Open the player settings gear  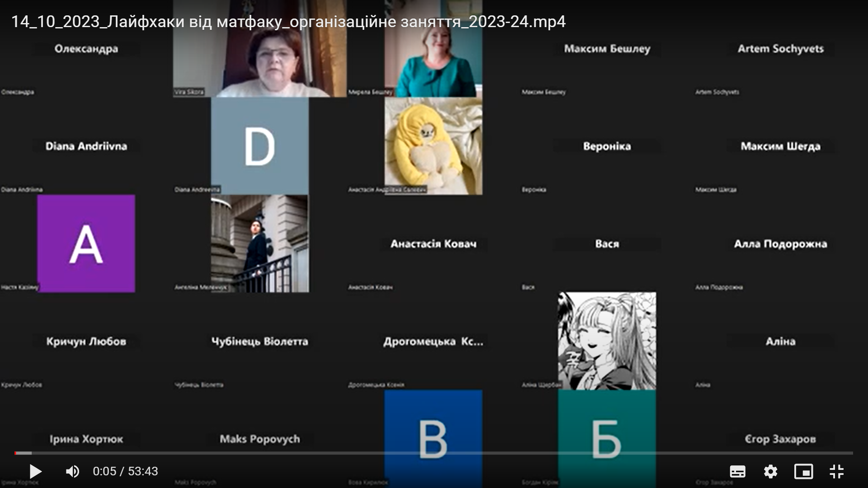(x=770, y=471)
